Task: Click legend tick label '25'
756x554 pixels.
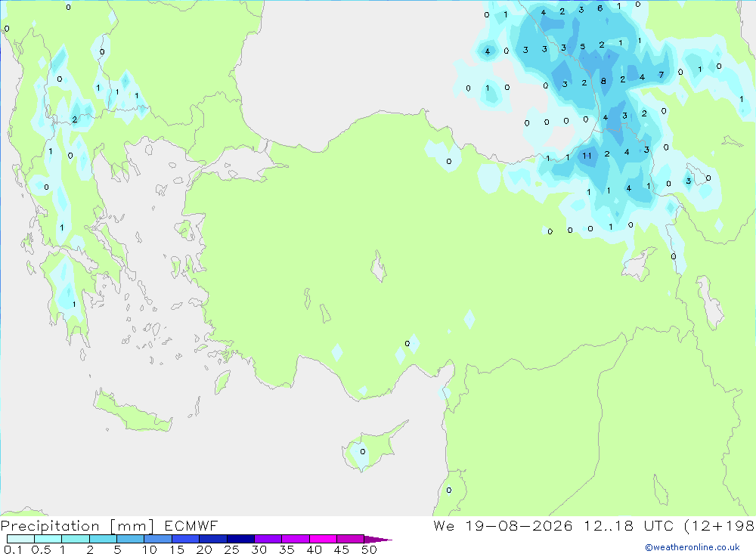Action: point(231,549)
